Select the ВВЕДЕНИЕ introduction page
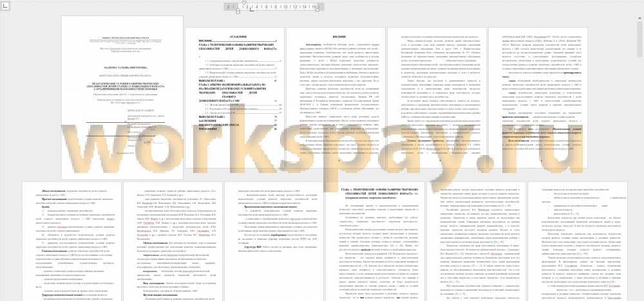This screenshot has width=644, height=301. (336, 98)
